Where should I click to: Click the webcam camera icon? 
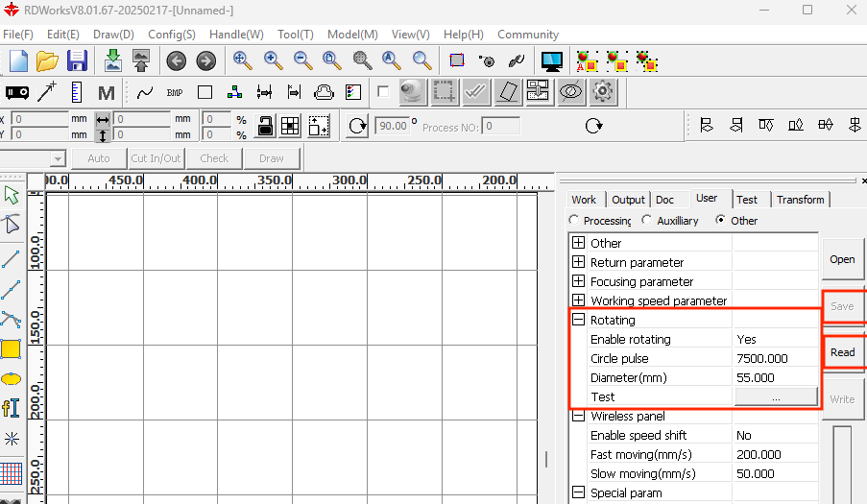(412, 92)
